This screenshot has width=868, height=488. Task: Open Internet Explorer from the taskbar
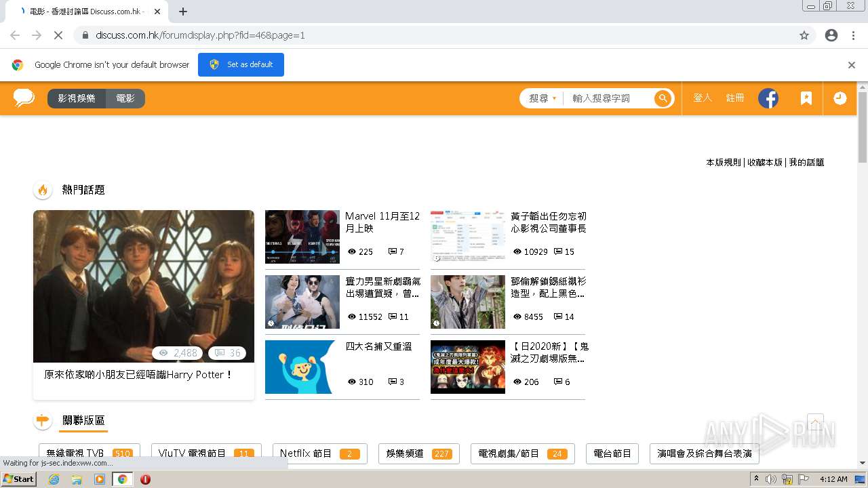pyautogui.click(x=54, y=479)
